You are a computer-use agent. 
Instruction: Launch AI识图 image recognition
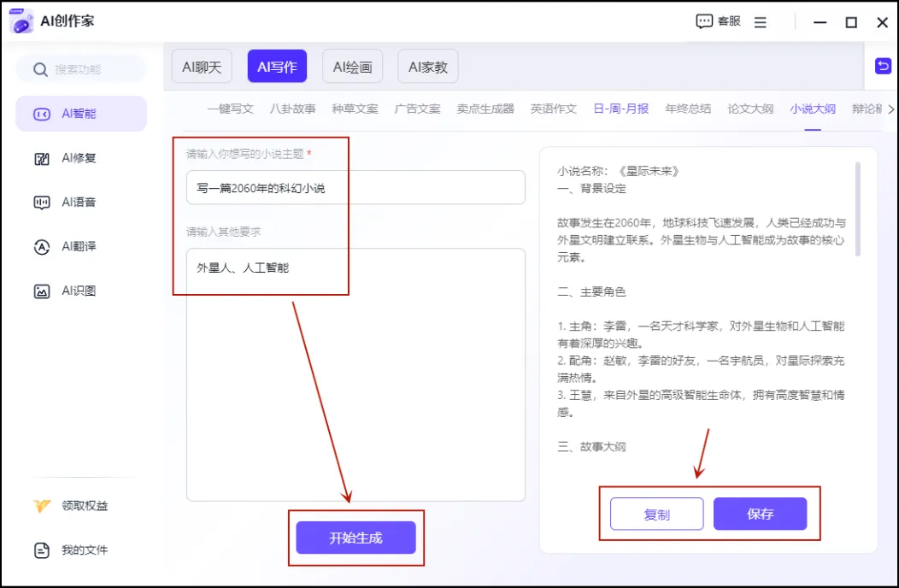81,291
